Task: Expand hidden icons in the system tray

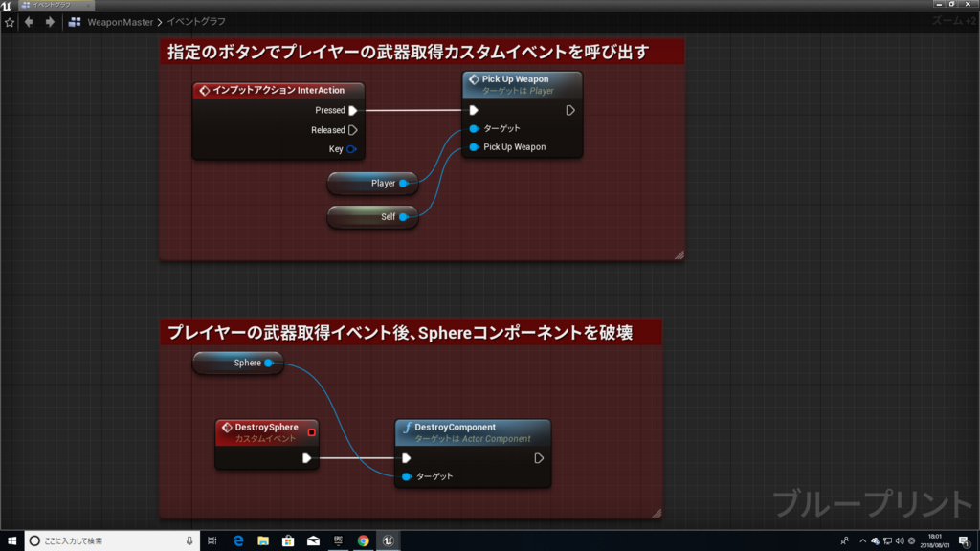Action: tap(862, 541)
